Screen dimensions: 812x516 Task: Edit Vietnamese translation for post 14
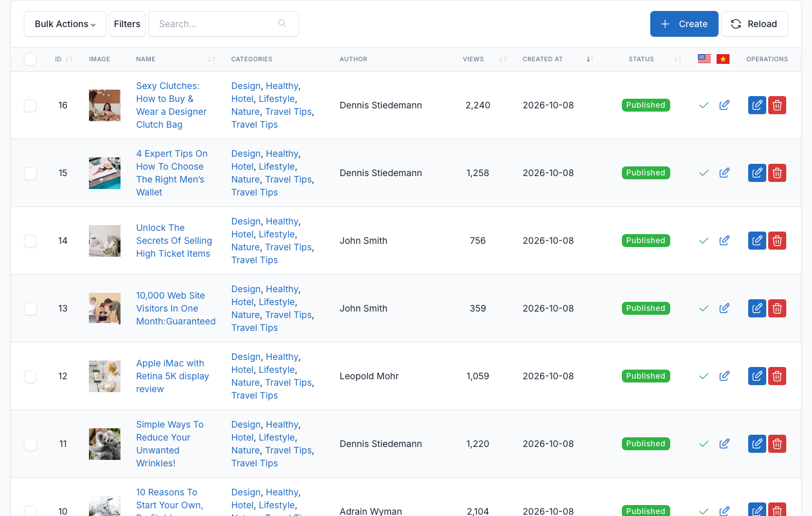tap(724, 241)
